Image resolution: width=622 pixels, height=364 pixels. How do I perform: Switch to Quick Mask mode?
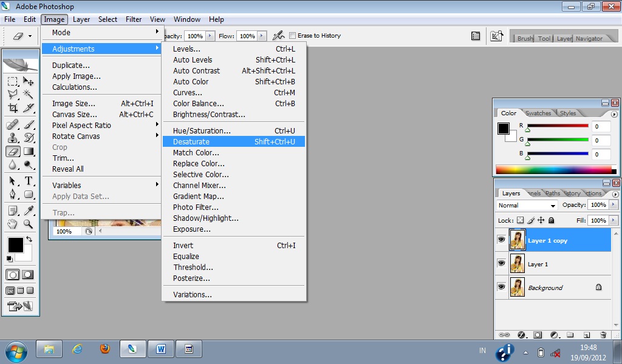click(x=28, y=275)
